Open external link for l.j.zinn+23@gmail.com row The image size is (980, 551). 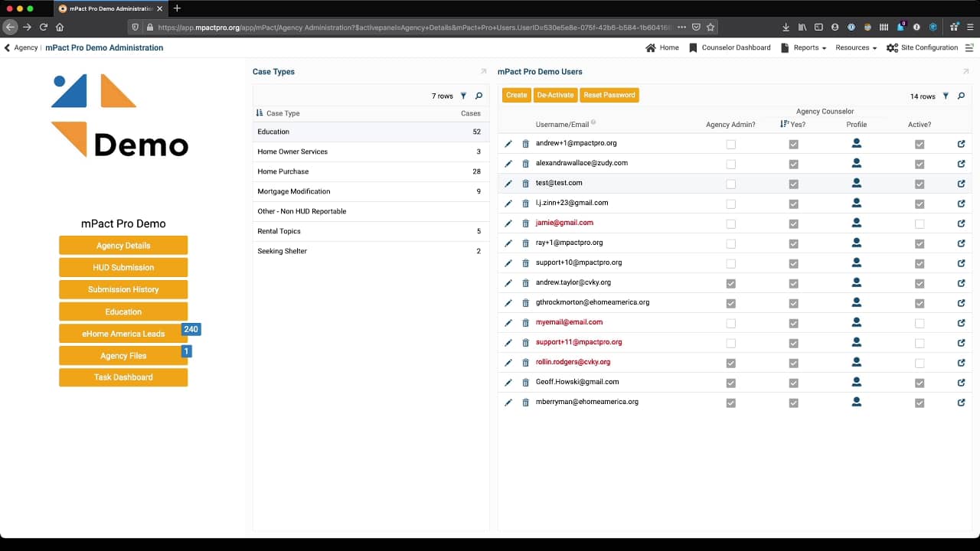point(961,204)
